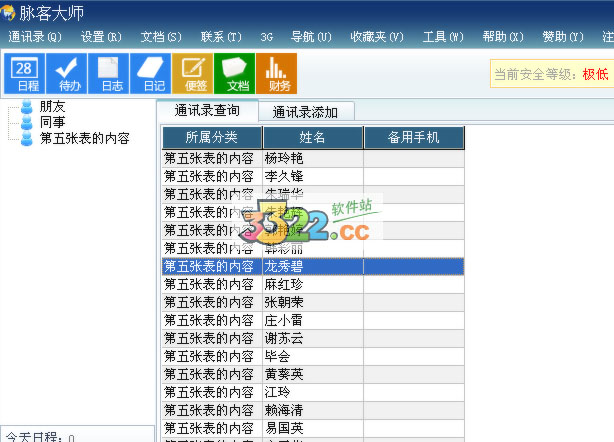Click 所属分类 cell in 张朝荣 row
614x442 pixels.
click(212, 302)
